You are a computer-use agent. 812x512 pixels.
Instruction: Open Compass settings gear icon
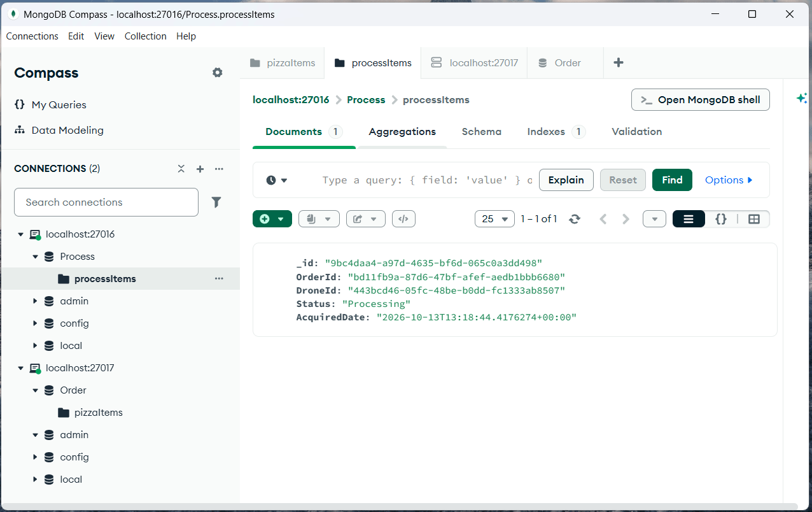(218, 73)
